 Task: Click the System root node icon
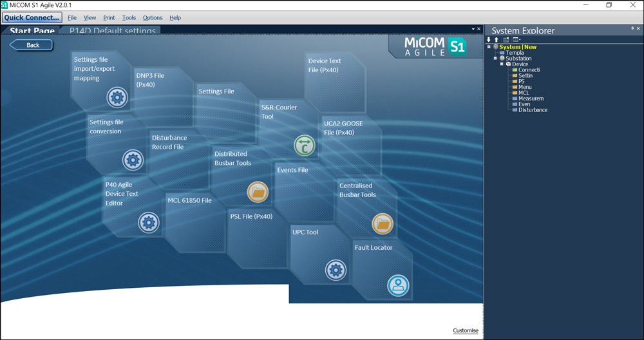click(x=496, y=47)
